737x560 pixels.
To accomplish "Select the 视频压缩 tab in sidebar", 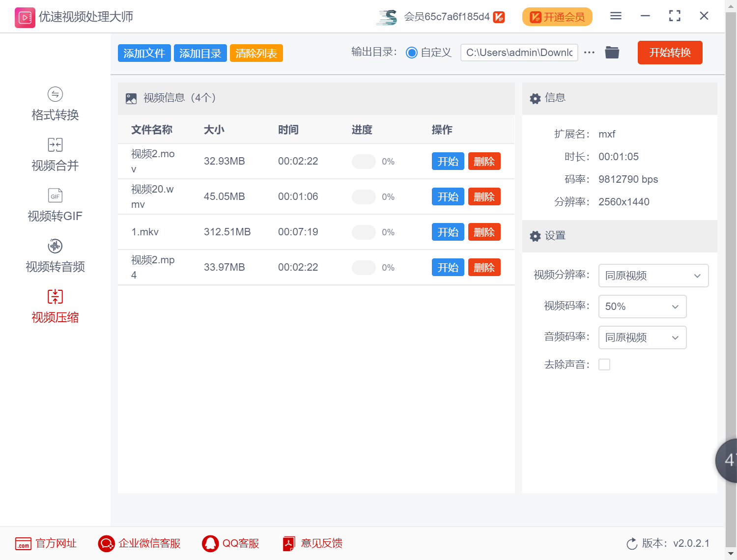I will point(55,307).
